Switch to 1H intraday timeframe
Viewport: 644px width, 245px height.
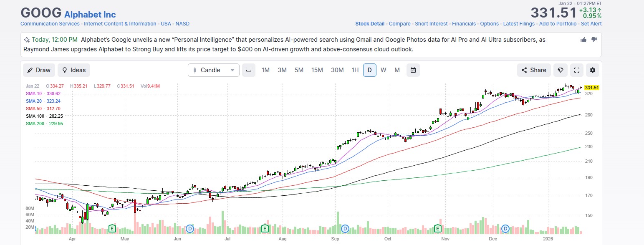(x=355, y=70)
